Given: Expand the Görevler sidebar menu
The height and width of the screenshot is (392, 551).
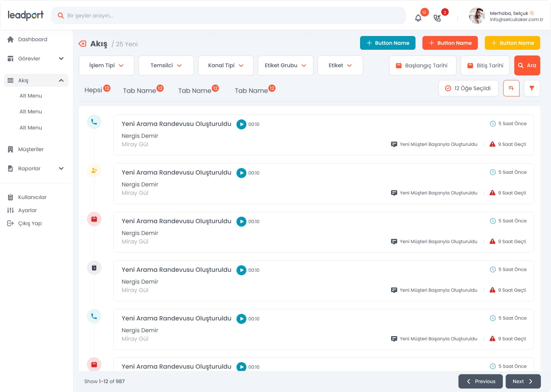Looking at the screenshot, I should tap(36, 59).
